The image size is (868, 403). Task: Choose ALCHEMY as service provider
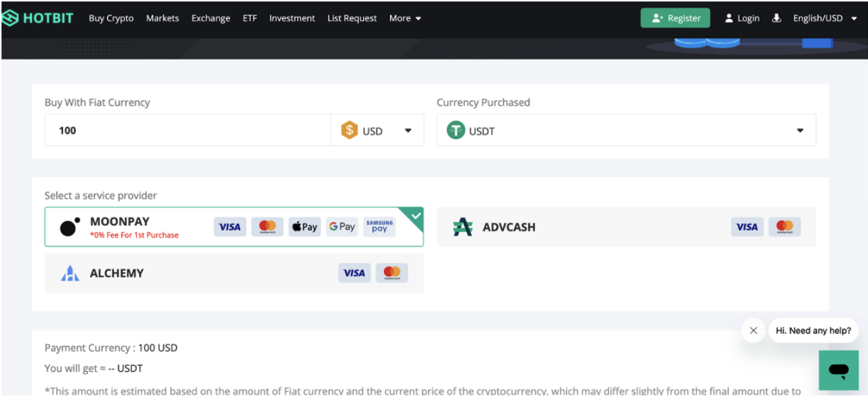pyautogui.click(x=117, y=273)
